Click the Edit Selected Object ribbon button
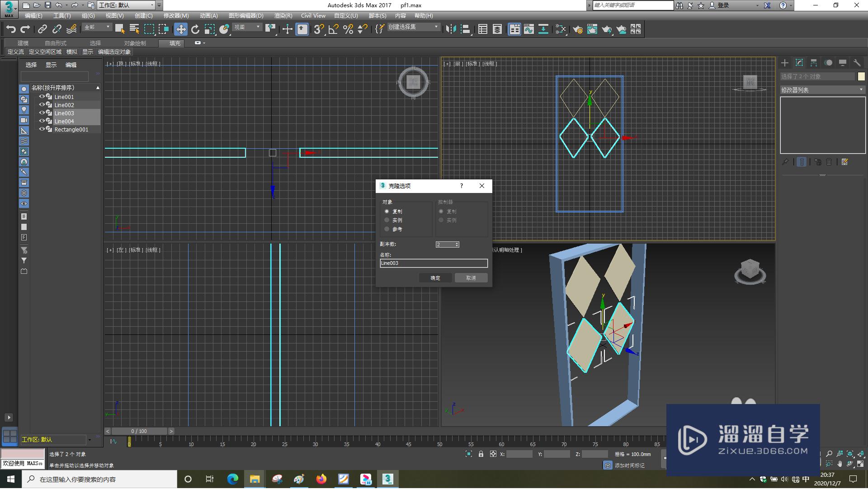This screenshot has height=489, width=868. [x=114, y=52]
